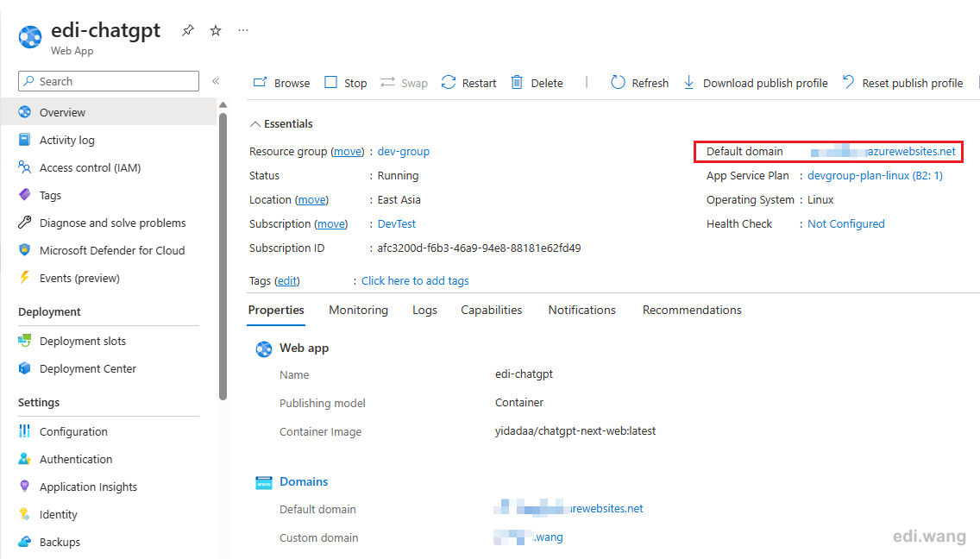Open the Domains section heading link
Viewport: 980px width, 559px height.
click(304, 481)
